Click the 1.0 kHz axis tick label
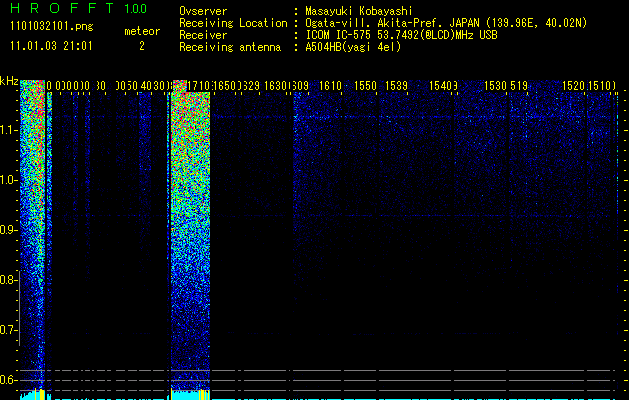 click(x=8, y=180)
